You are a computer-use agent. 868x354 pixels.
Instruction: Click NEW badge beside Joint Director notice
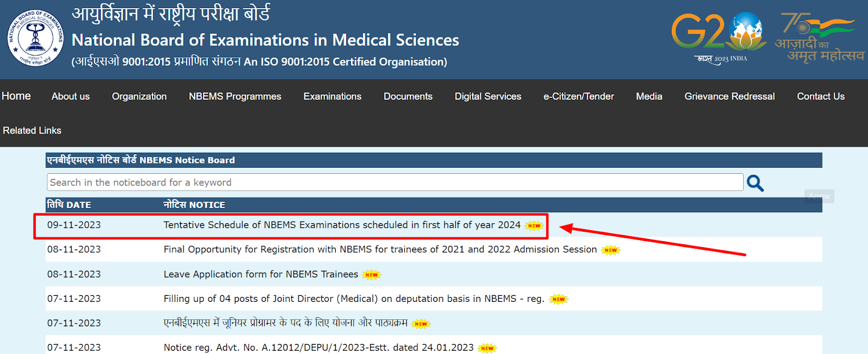tap(558, 299)
